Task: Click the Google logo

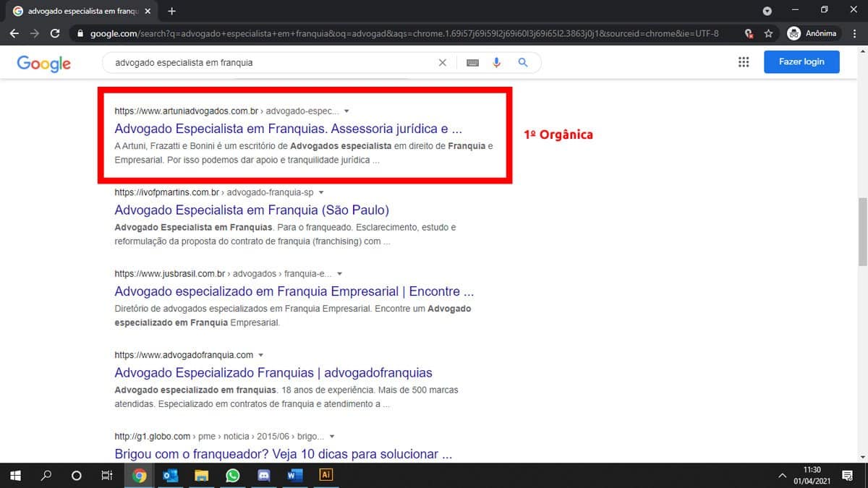Action: (x=44, y=63)
